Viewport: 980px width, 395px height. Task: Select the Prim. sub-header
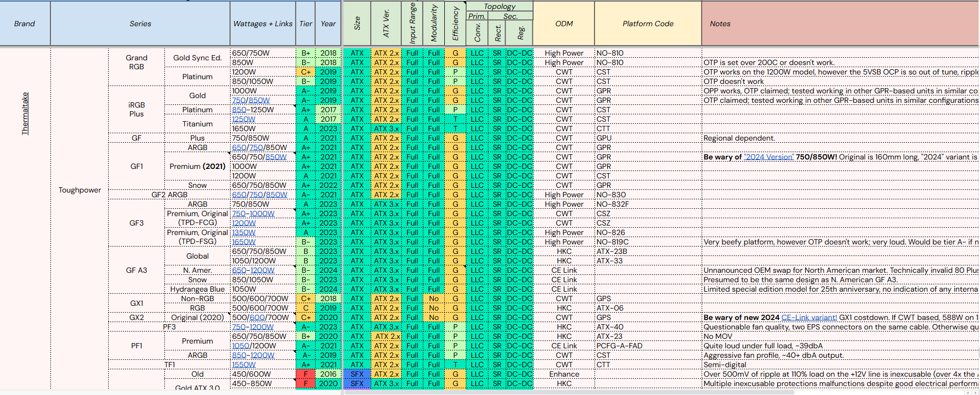(477, 16)
